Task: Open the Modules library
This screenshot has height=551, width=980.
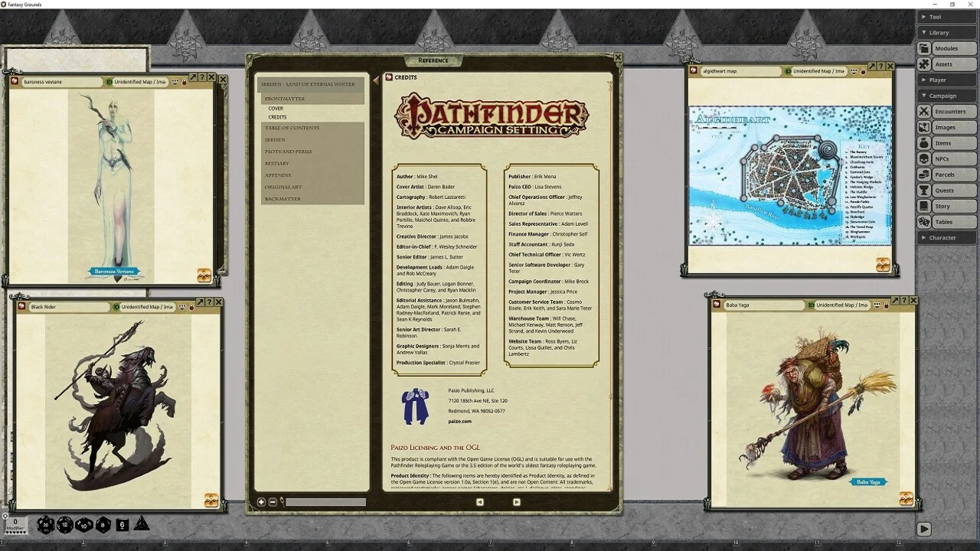Action: [x=946, y=48]
